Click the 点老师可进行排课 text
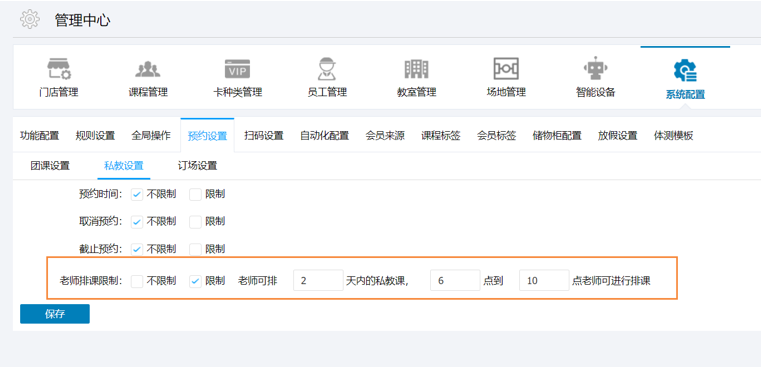The height and width of the screenshot is (367, 761). point(611,281)
